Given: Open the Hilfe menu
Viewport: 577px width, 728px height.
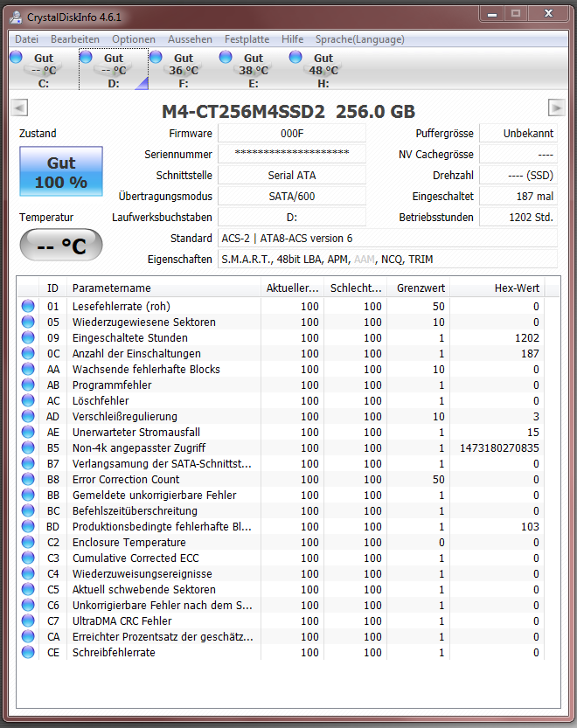Looking at the screenshot, I should click(292, 39).
